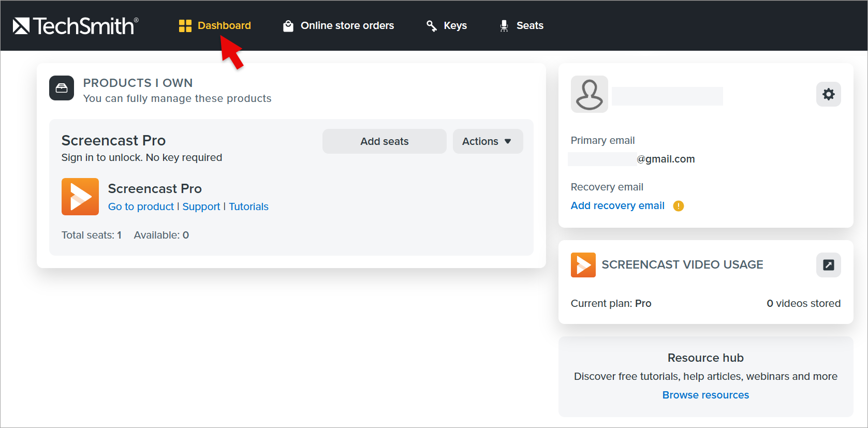Click the Add seats button
868x428 pixels.
(x=385, y=141)
